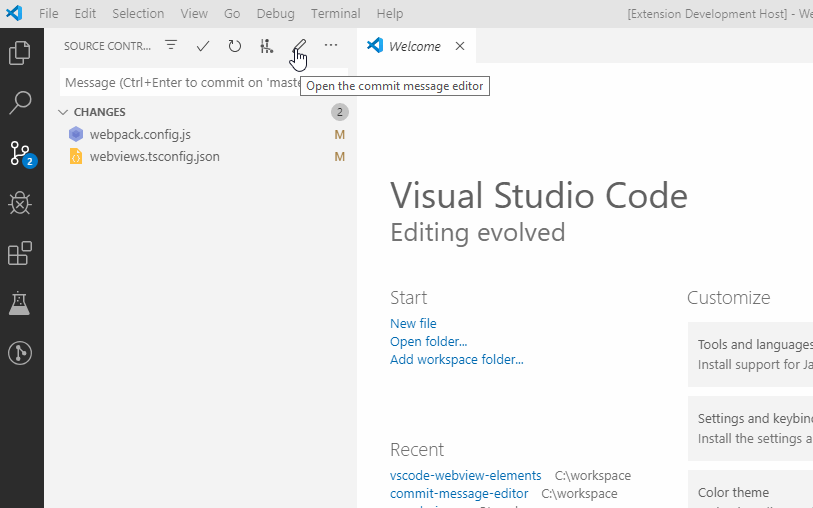The height and width of the screenshot is (508, 813).
Task: Open the Edit menu
Action: tap(85, 13)
